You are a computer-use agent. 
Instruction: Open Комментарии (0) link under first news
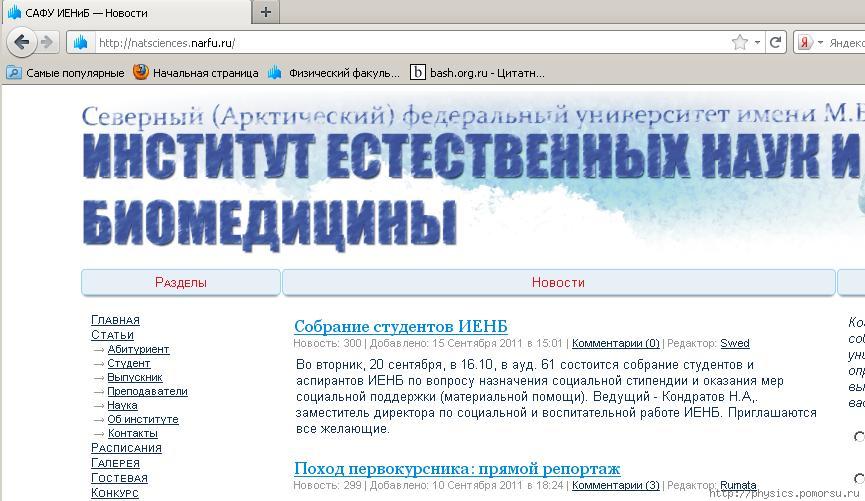pyautogui.click(x=615, y=343)
